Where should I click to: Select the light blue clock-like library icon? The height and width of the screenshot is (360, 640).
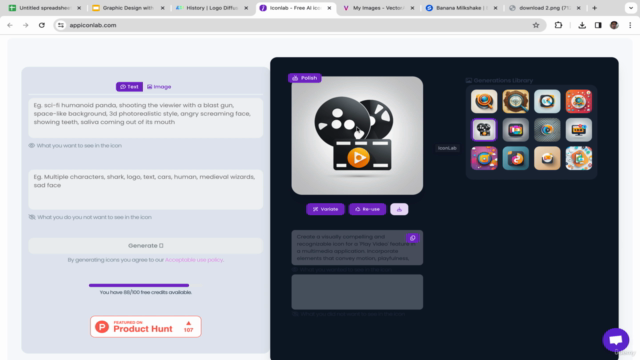click(x=547, y=101)
